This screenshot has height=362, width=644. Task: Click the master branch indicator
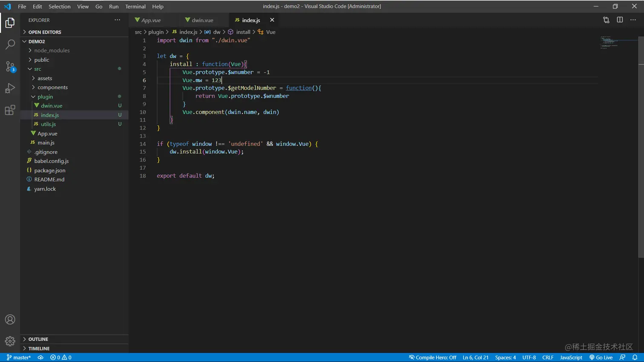pyautogui.click(x=19, y=357)
